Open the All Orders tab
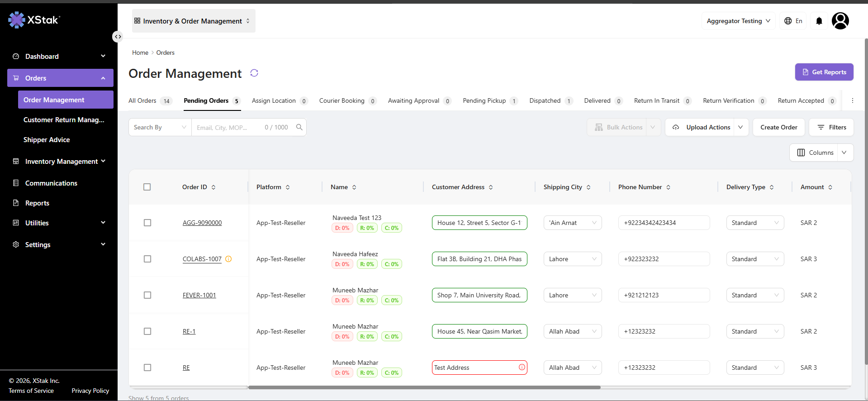 coord(150,100)
